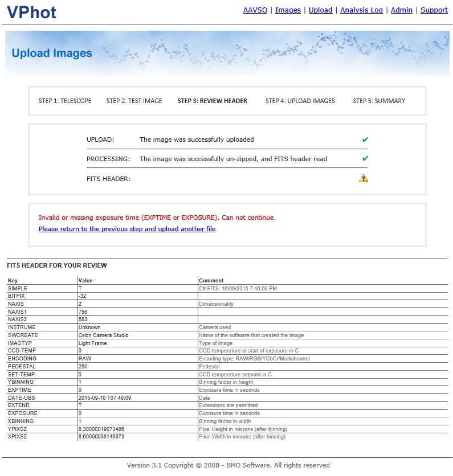Go to the Images page

click(288, 10)
